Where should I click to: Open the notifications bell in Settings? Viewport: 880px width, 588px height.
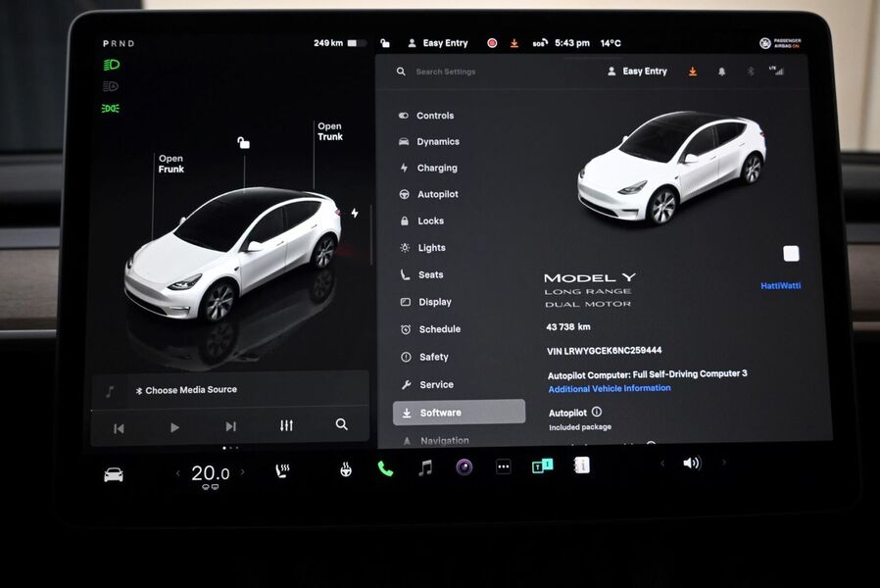(722, 72)
